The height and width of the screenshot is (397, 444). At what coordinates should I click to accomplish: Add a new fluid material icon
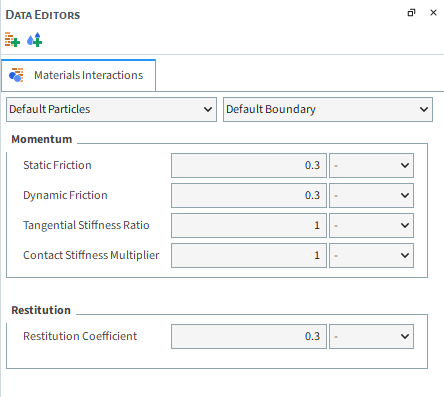(34, 40)
